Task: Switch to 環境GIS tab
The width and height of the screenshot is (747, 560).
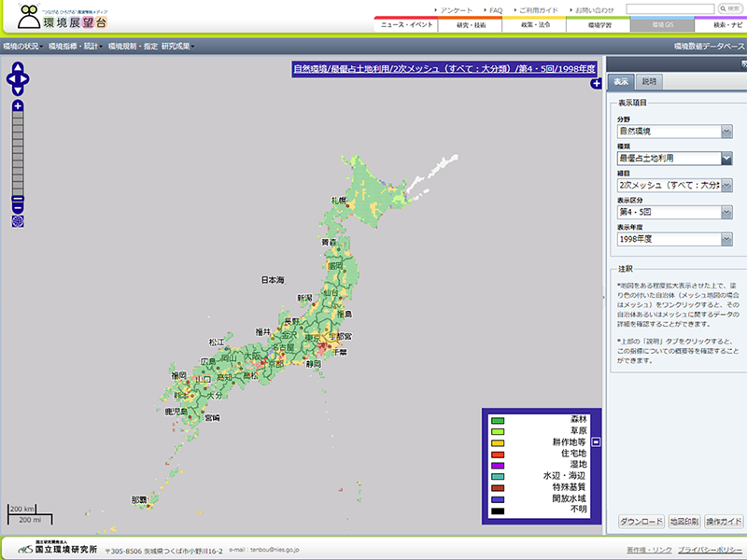Action: tap(662, 24)
